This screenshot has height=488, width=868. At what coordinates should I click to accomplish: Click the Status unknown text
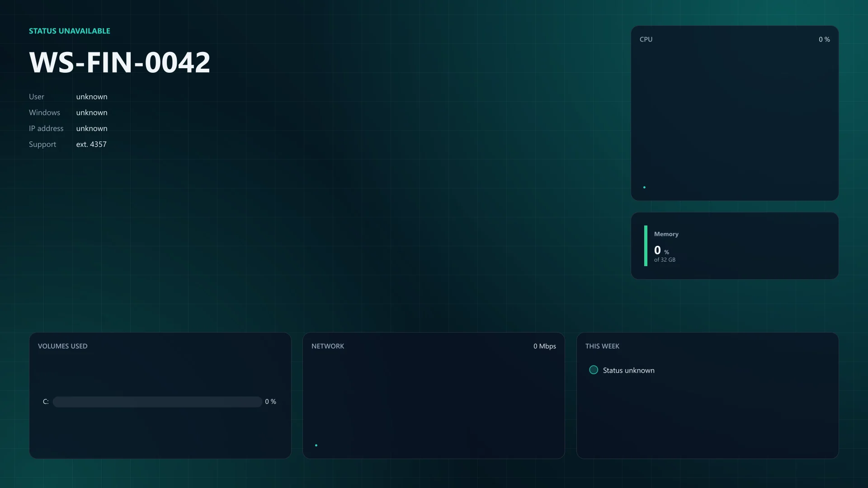point(629,371)
